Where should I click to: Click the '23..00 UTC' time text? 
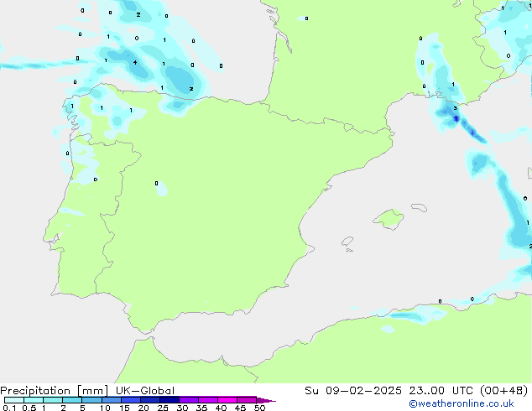(x=441, y=391)
